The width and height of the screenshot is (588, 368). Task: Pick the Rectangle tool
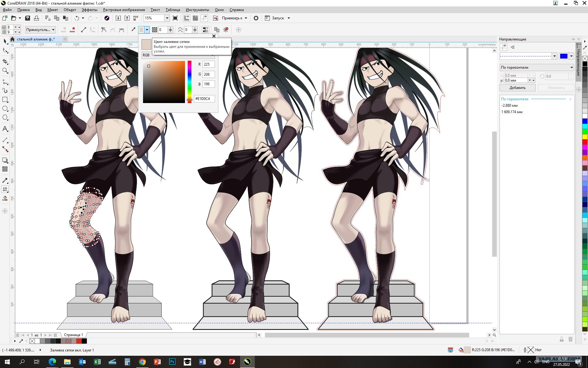pyautogui.click(x=5, y=100)
